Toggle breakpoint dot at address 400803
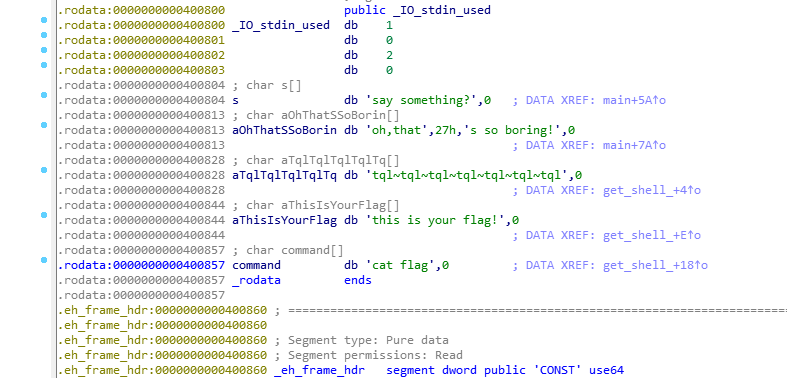 [44, 65]
